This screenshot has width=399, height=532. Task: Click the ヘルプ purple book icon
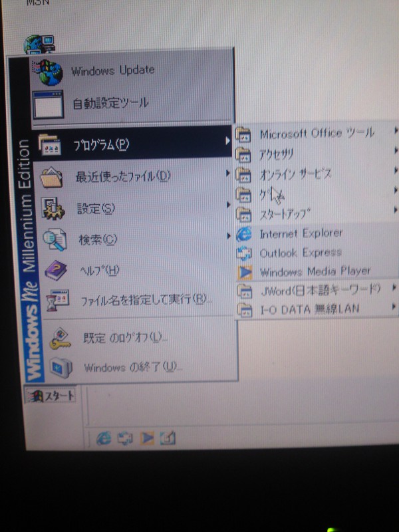pos(57,271)
